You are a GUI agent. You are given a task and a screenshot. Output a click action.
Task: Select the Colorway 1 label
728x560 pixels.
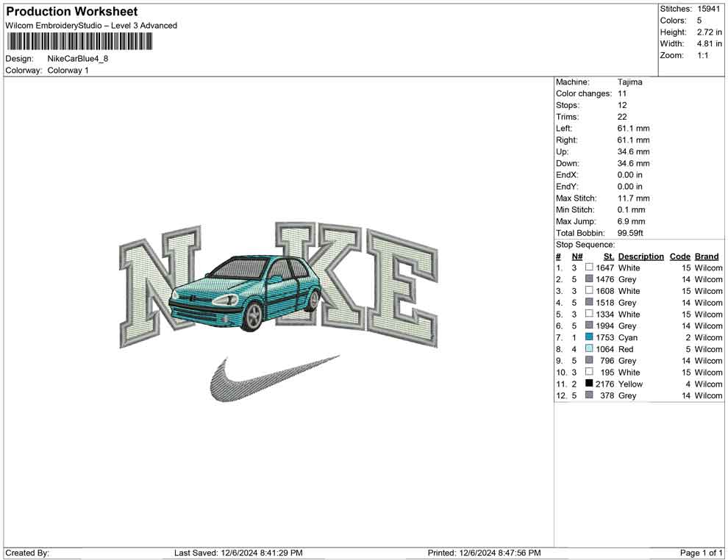(x=68, y=70)
